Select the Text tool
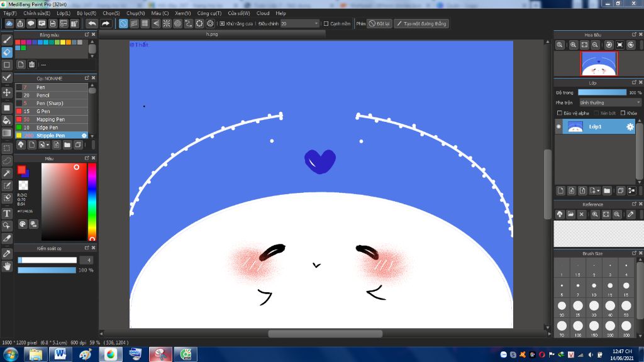Screen dimensions: 644x362 (7, 214)
